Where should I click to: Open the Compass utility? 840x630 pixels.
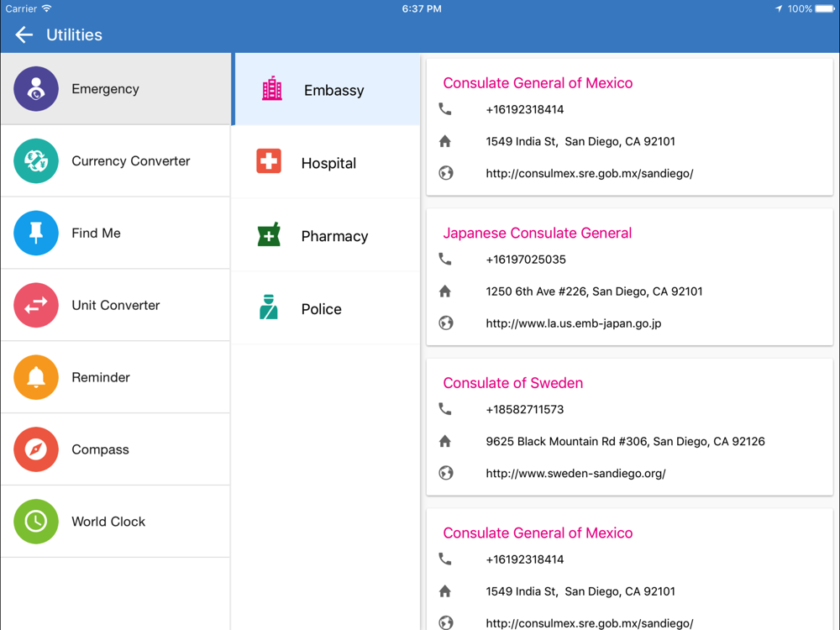point(116,449)
